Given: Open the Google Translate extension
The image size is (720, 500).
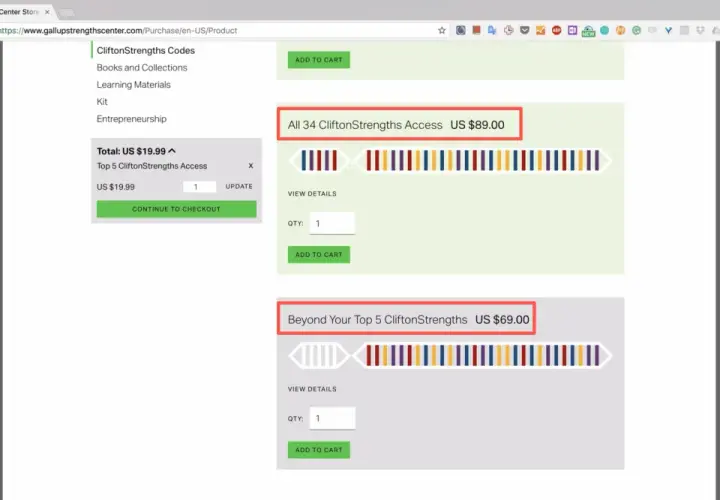Looking at the screenshot, I should [492, 30].
